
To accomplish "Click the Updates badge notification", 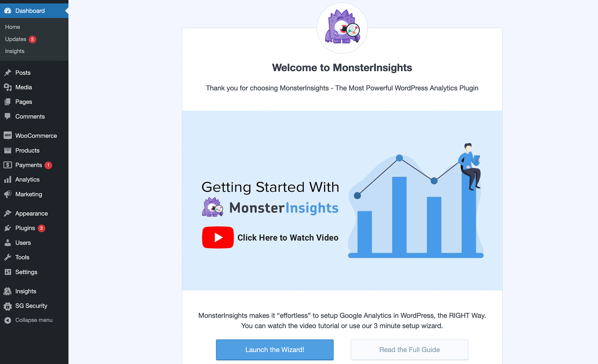I will [x=32, y=39].
